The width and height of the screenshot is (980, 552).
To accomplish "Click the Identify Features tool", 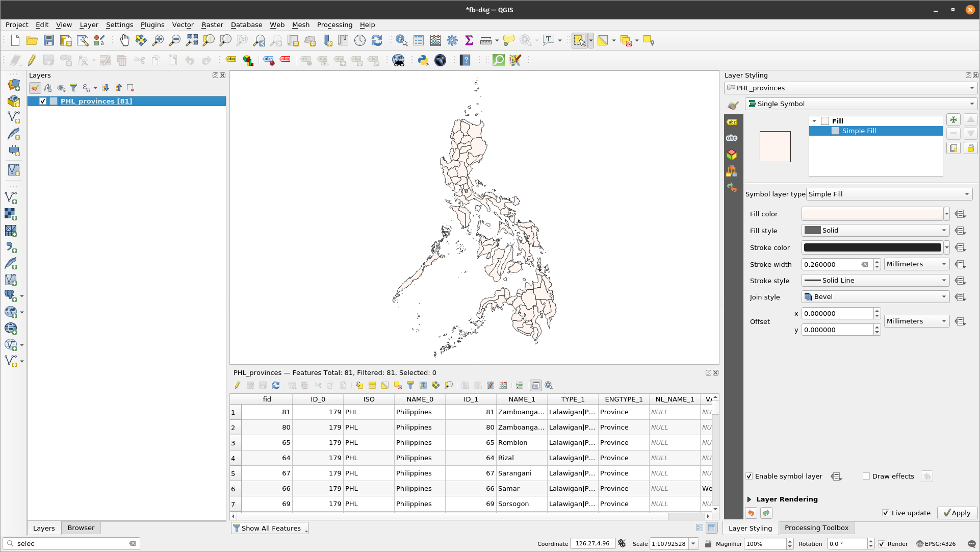I will point(401,40).
